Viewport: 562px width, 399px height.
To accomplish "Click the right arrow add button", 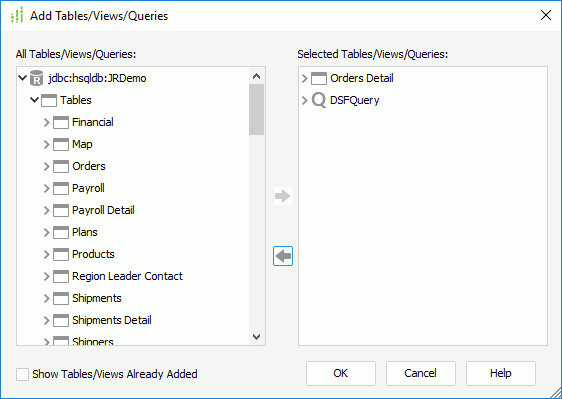I will click(283, 196).
